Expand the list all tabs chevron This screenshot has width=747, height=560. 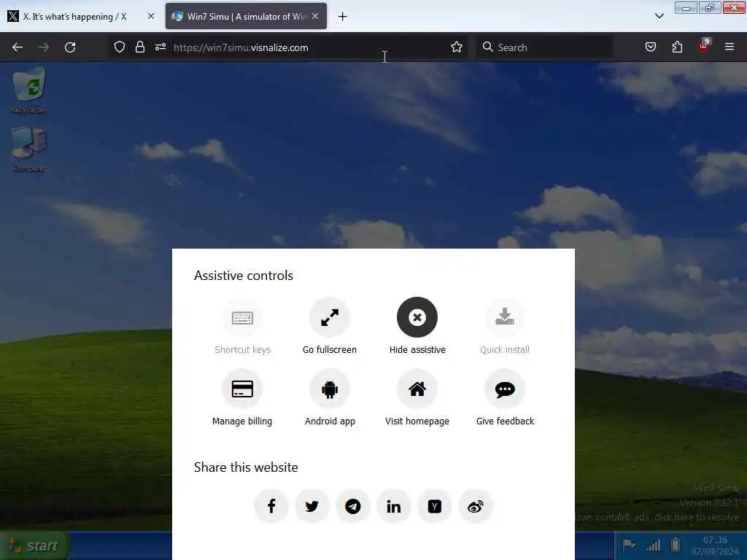pos(659,16)
